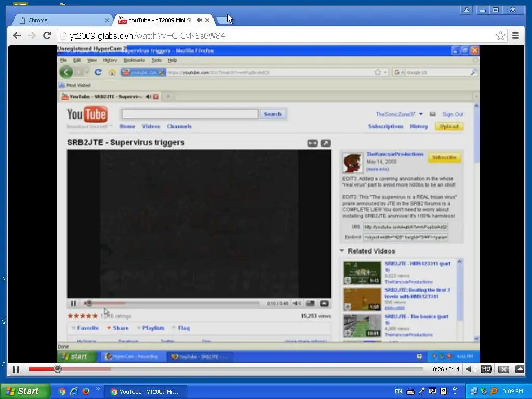Click the language bar tools icon
This screenshot has height=399, width=532.
click(x=432, y=391)
